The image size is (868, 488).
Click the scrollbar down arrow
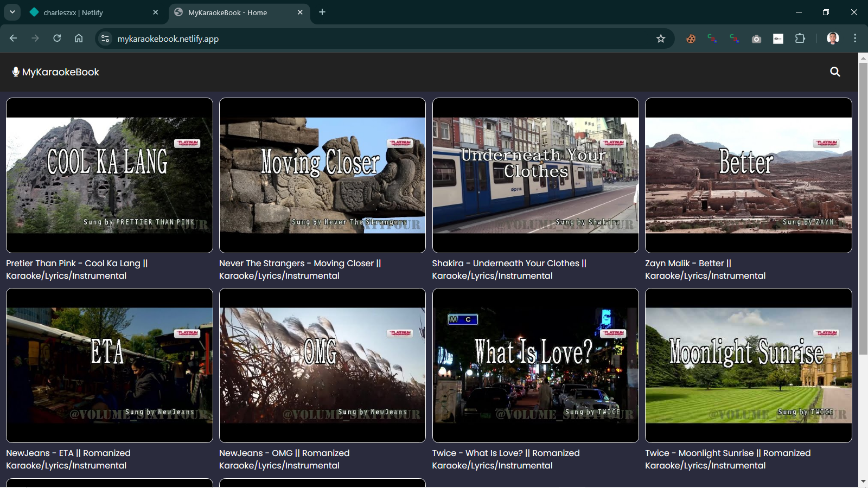tap(863, 481)
